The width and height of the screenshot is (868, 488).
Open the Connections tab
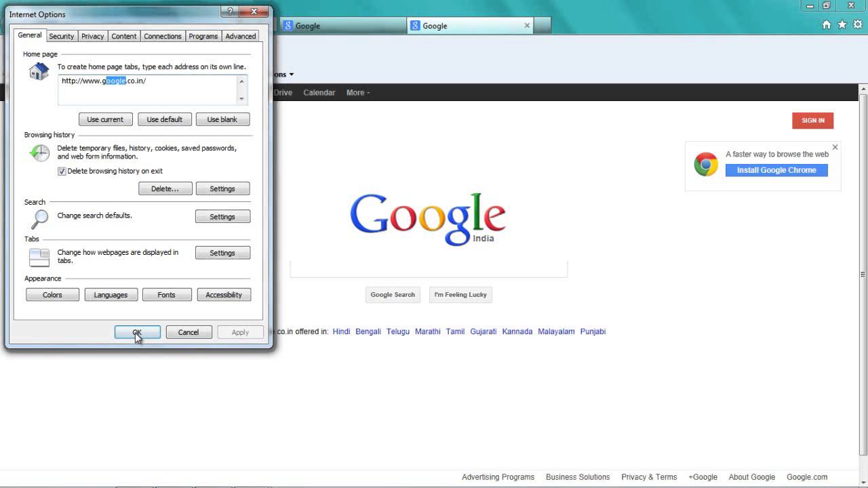click(x=163, y=36)
